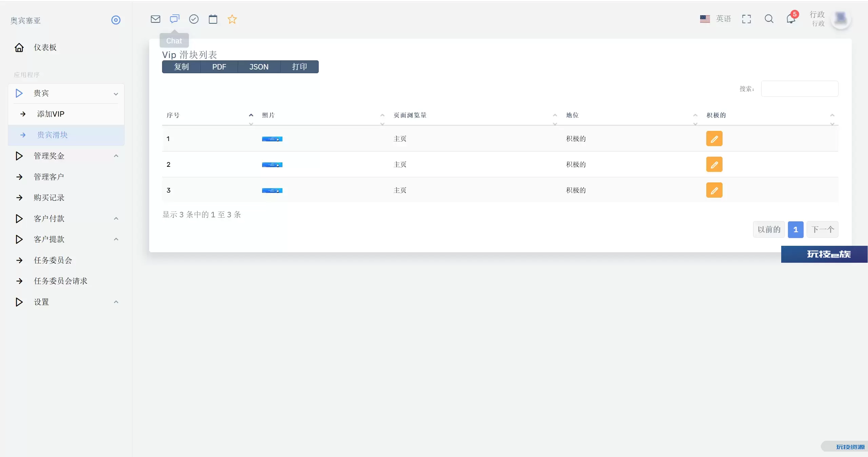Screen dimensions: 868x457
Task: Click the PDF export button
Action: [219, 67]
